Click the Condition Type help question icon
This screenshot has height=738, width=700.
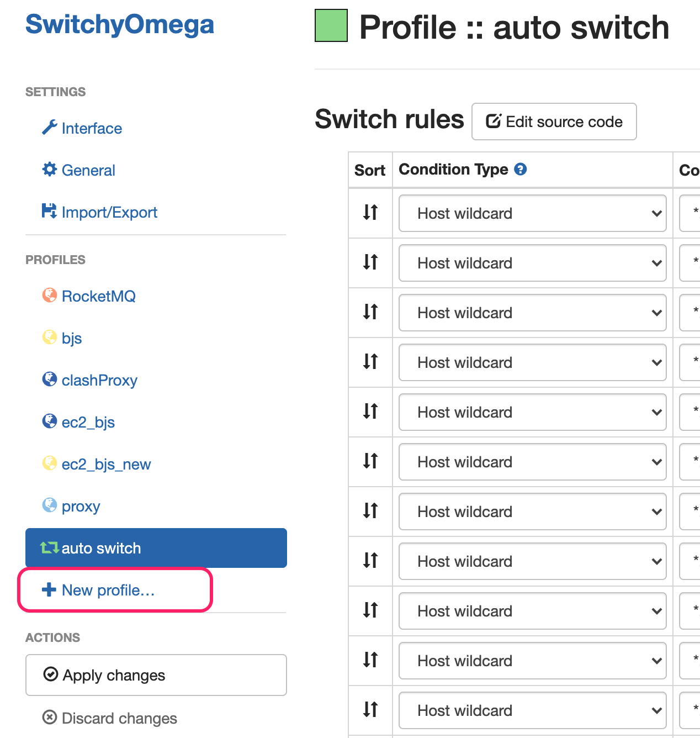point(521,169)
